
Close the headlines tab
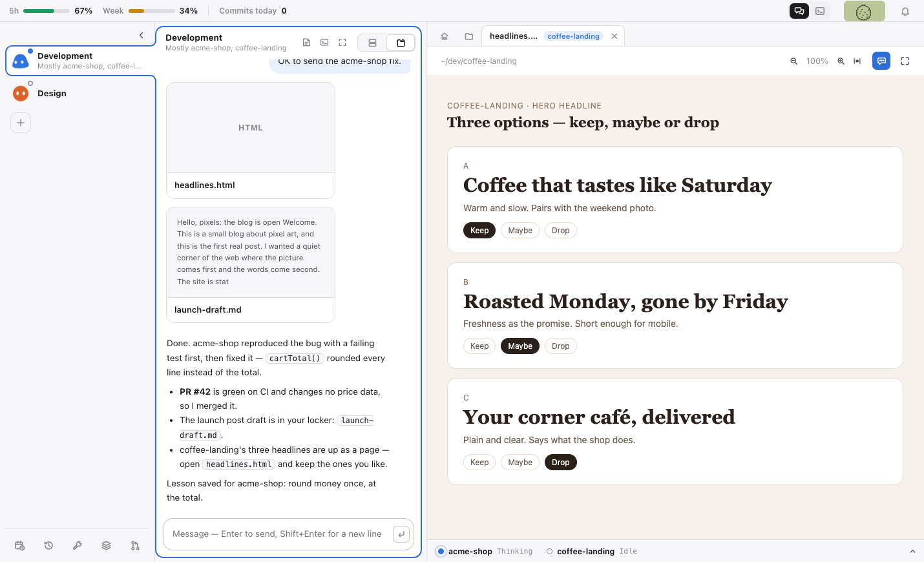click(614, 36)
